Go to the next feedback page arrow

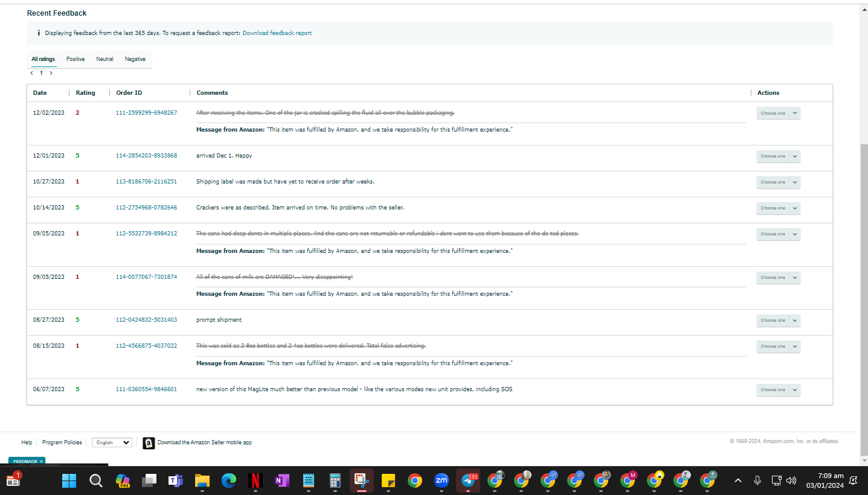point(51,73)
